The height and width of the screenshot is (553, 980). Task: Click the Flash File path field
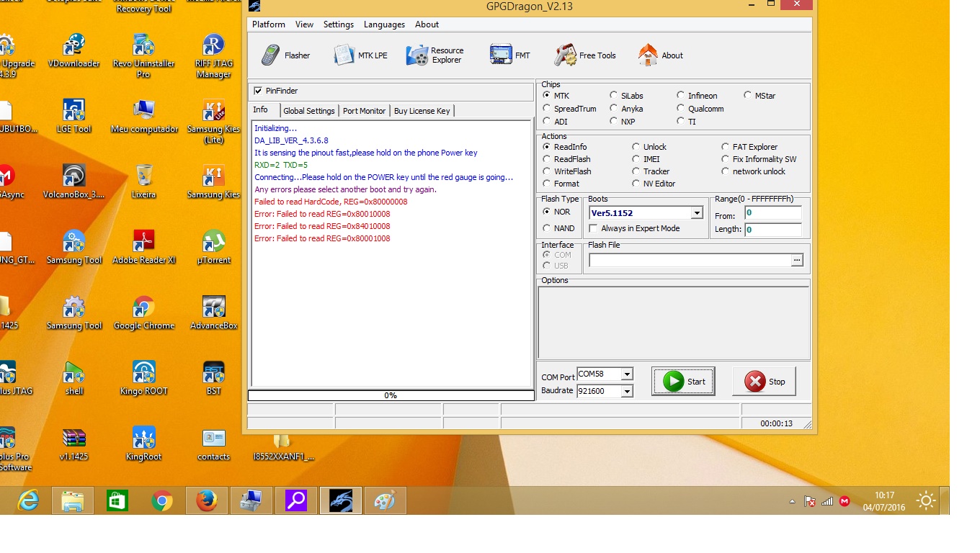(x=690, y=260)
